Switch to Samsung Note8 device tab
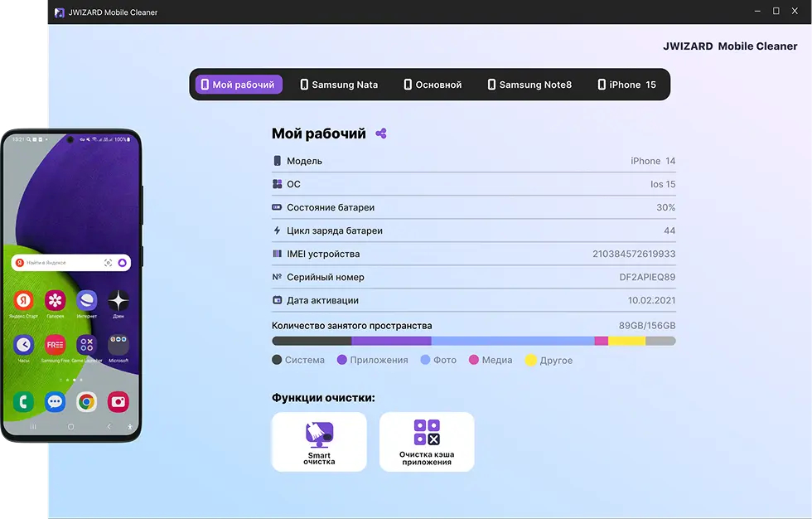The height and width of the screenshot is (519, 812). tap(529, 85)
